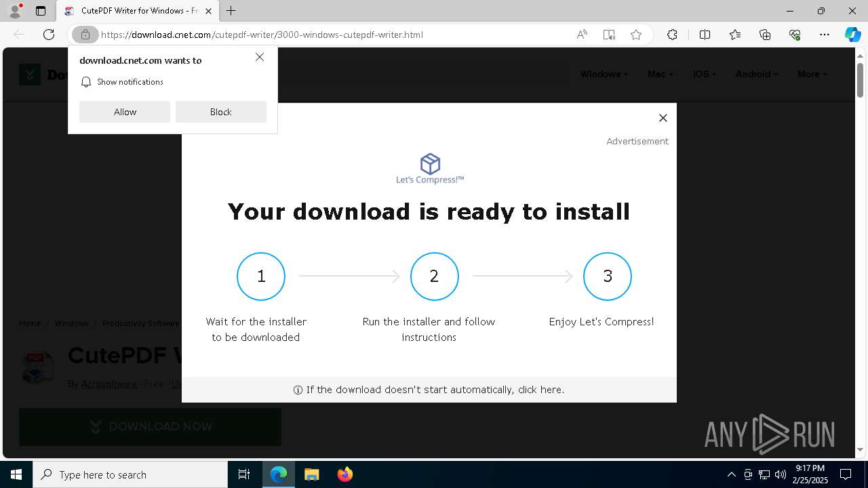The height and width of the screenshot is (488, 868).
Task: Click the Acrosoftware developer link
Action: (109, 384)
